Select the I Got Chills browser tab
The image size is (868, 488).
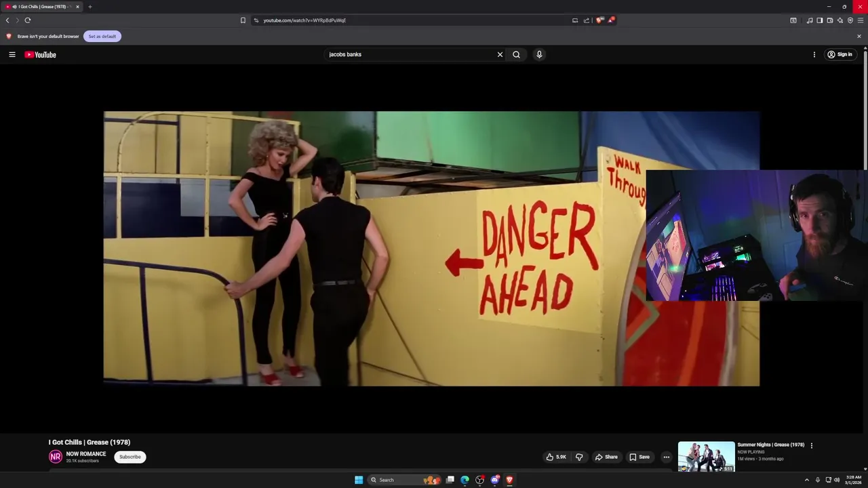(x=42, y=7)
